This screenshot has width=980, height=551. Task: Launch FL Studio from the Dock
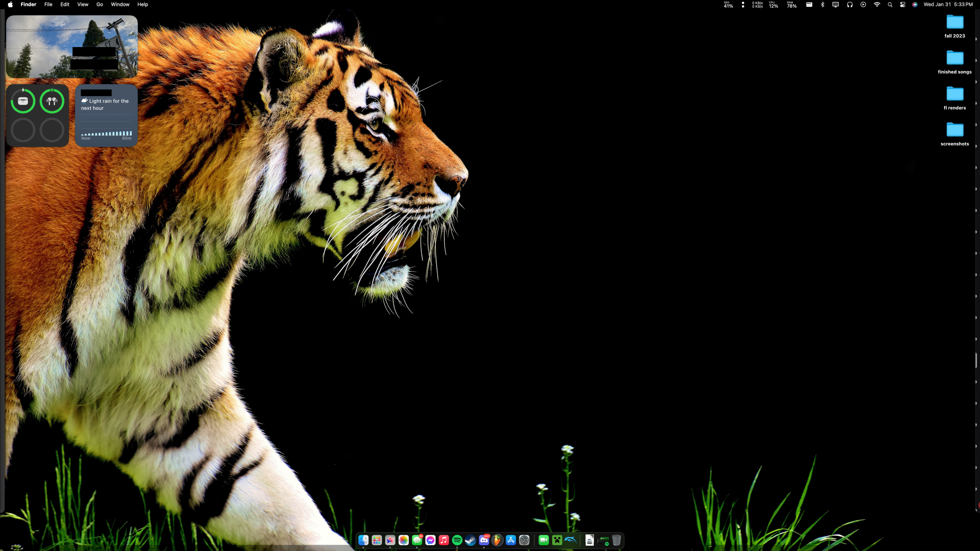pyautogui.click(x=497, y=540)
